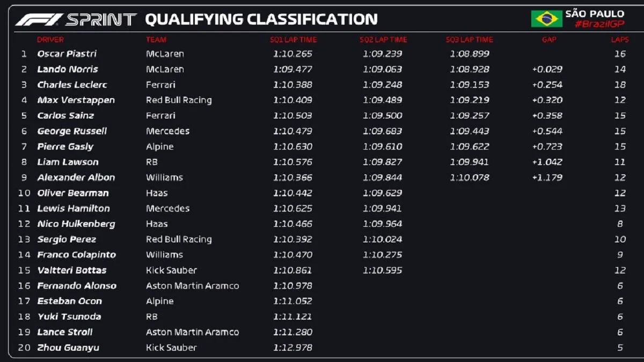
Task: Click Aston Martin Aramco beside Fernando Alonso
Action: click(192, 286)
